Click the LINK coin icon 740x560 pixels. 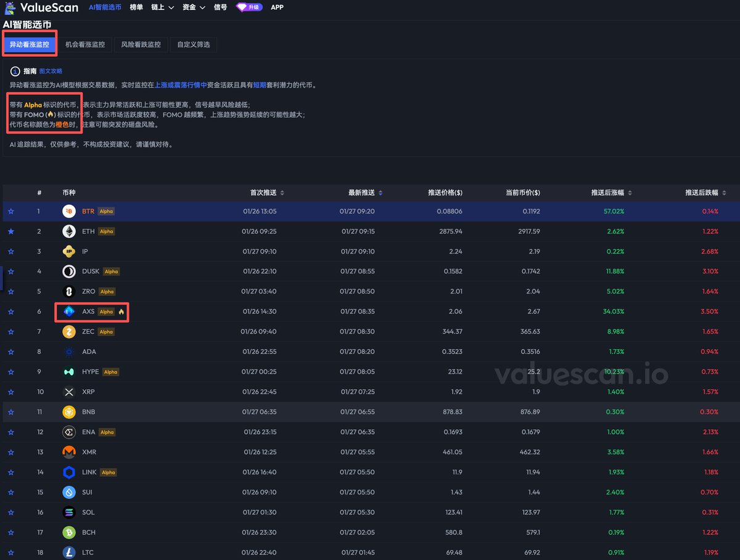[69, 472]
